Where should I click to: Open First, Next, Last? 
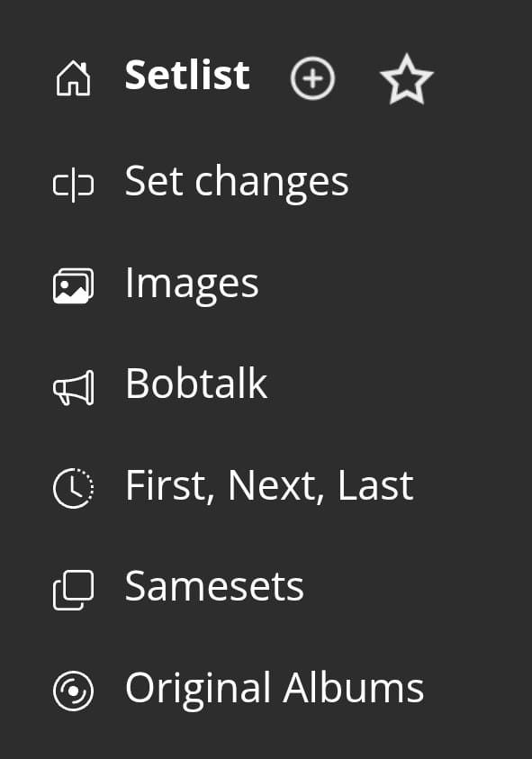click(269, 484)
